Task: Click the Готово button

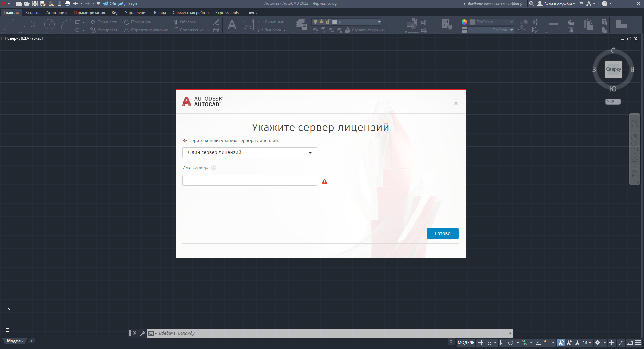Action: point(443,233)
